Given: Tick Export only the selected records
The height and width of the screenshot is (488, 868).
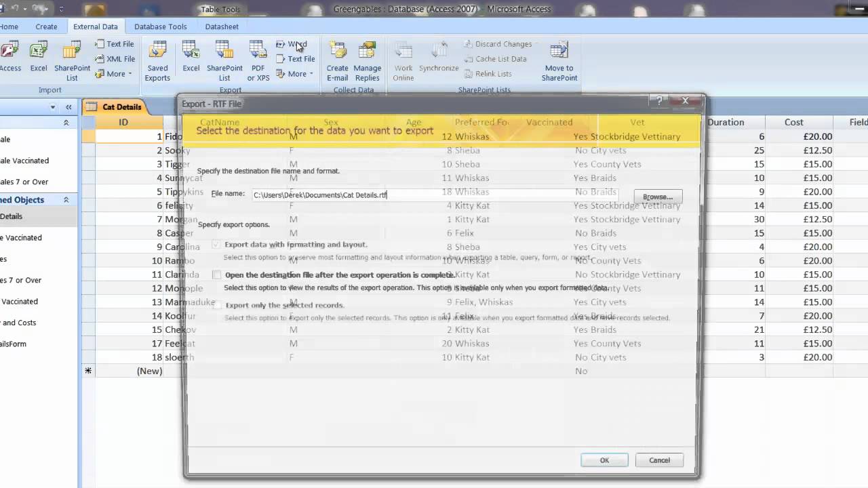Looking at the screenshot, I should pos(216,305).
